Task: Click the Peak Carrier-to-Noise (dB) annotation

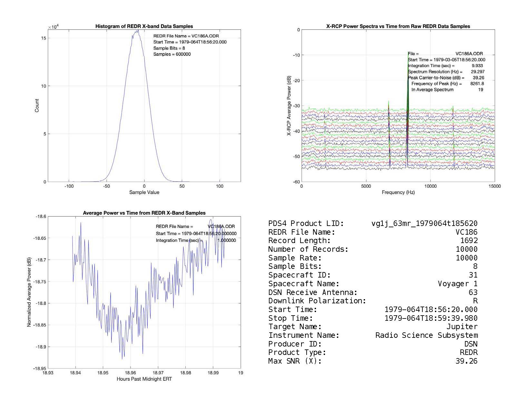Action: click(436, 78)
